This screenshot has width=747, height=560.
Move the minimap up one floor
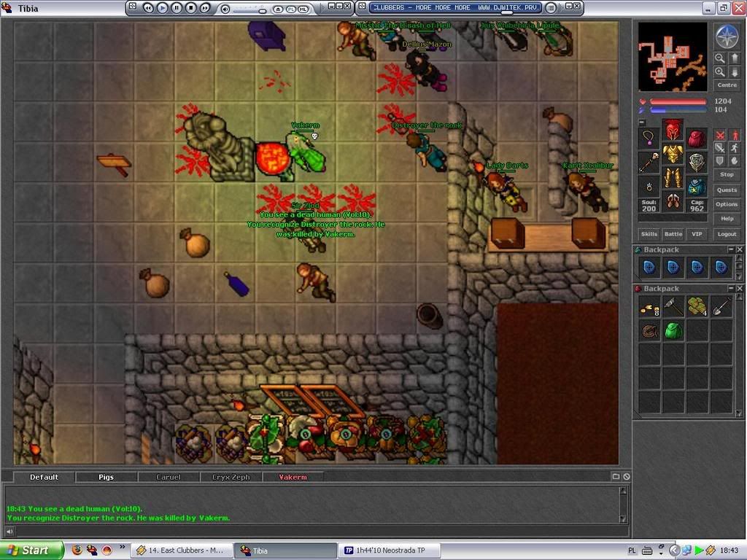click(734, 58)
